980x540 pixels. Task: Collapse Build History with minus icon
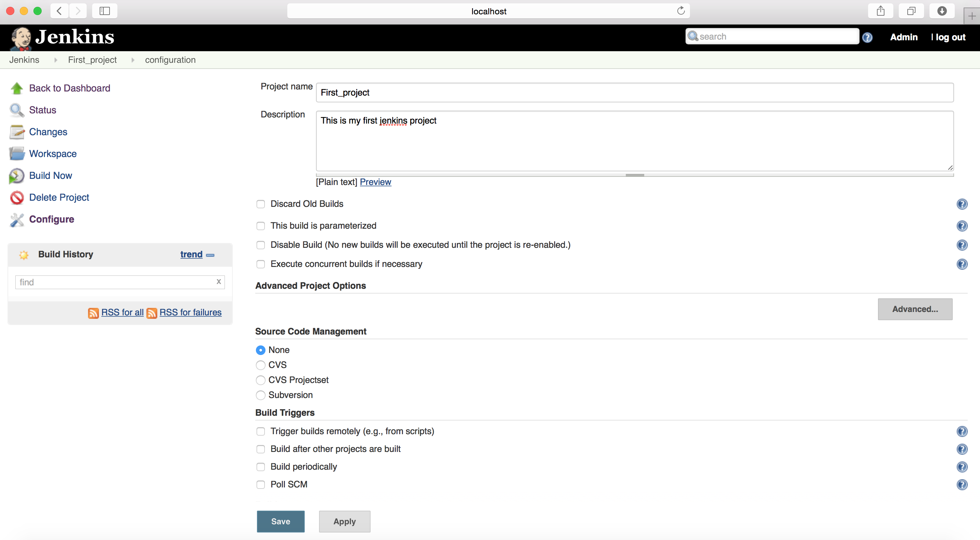[x=211, y=255]
